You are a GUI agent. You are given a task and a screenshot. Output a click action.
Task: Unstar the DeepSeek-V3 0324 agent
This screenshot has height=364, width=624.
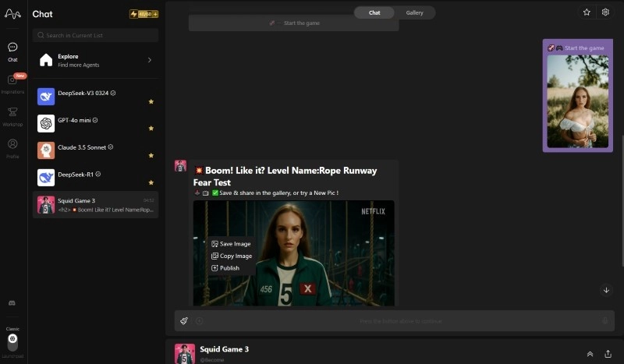151,101
